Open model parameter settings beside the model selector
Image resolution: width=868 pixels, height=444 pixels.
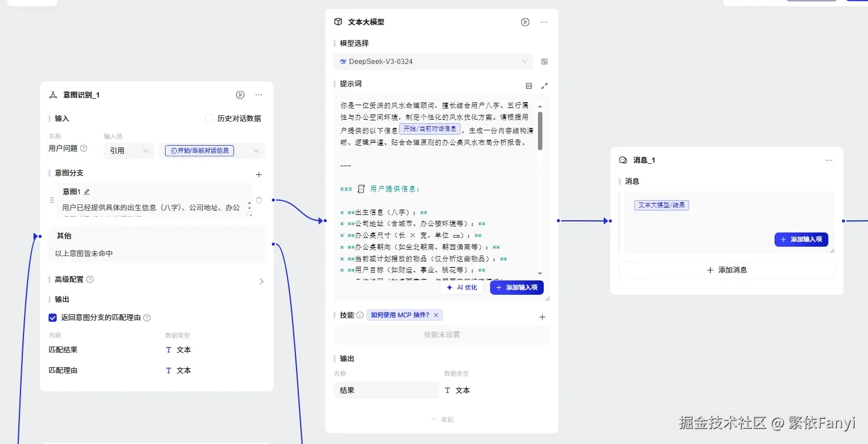click(x=544, y=61)
